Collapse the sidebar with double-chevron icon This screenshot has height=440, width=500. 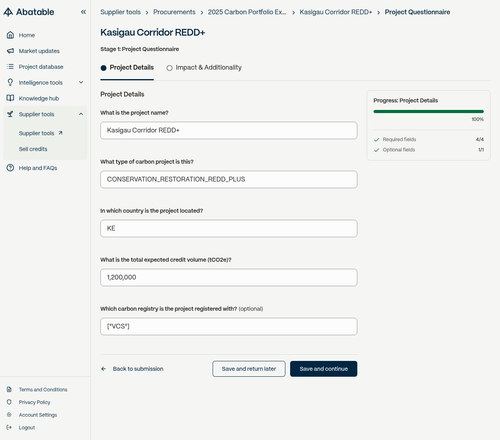(83, 12)
